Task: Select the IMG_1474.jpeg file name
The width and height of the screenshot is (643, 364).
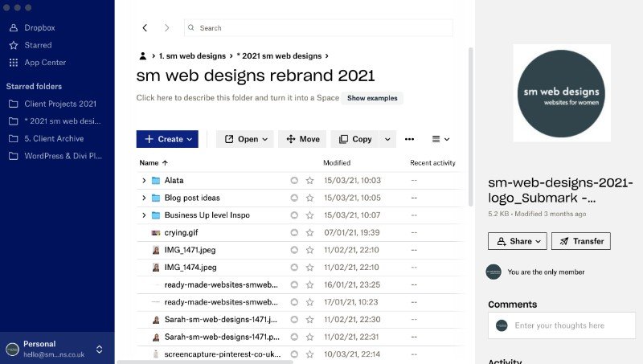Action: 190,268
